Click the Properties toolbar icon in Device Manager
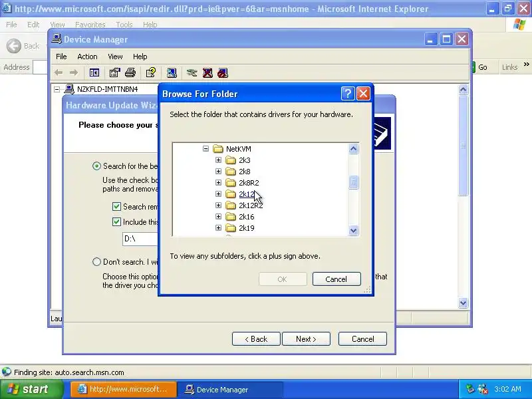Viewport: 532px width, 399px height. [x=114, y=72]
